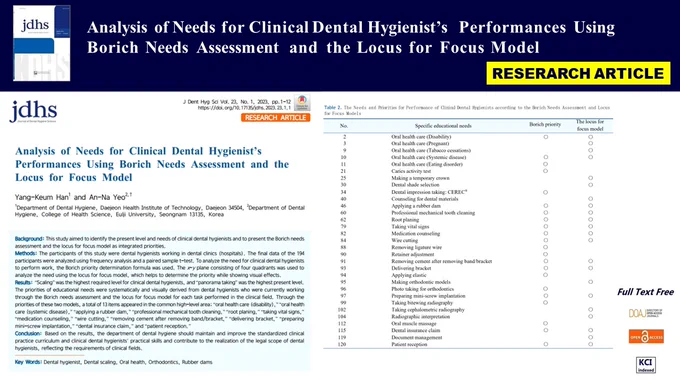Select table row Making orthodontic models

(468, 282)
